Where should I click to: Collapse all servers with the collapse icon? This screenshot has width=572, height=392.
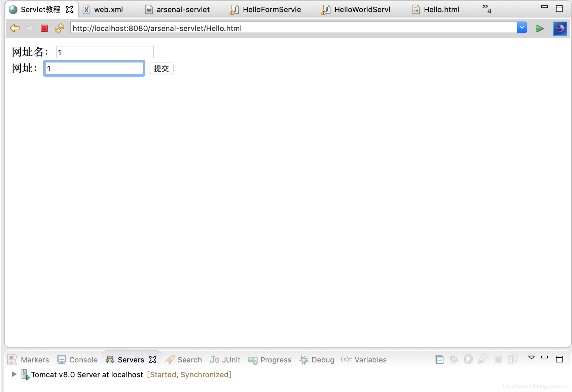(x=439, y=359)
